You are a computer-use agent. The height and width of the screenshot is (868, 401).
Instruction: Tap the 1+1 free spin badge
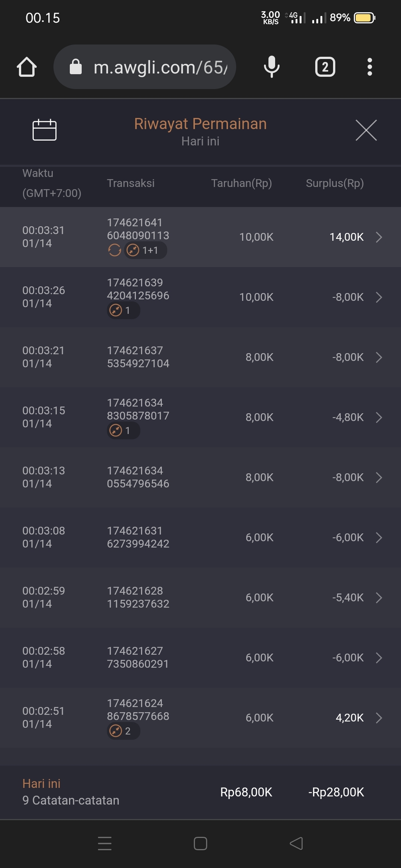tap(146, 250)
